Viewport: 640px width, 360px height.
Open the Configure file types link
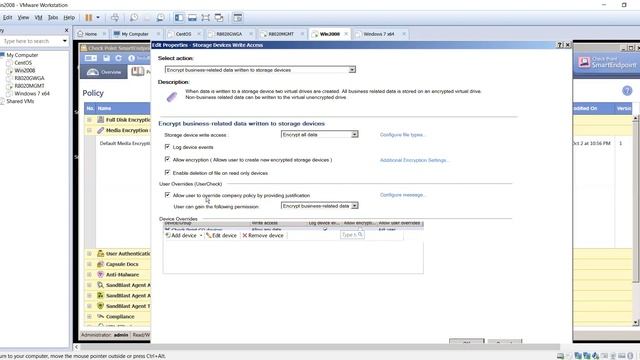pos(402,135)
